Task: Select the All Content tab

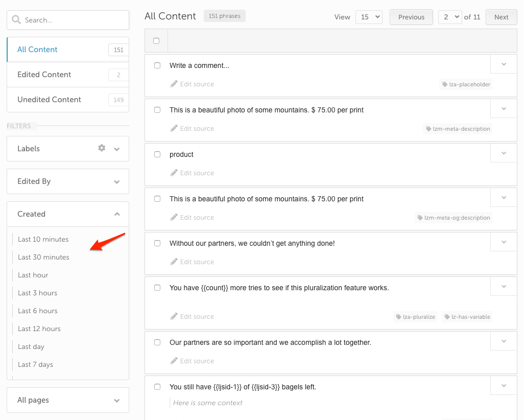Action: 68,50
